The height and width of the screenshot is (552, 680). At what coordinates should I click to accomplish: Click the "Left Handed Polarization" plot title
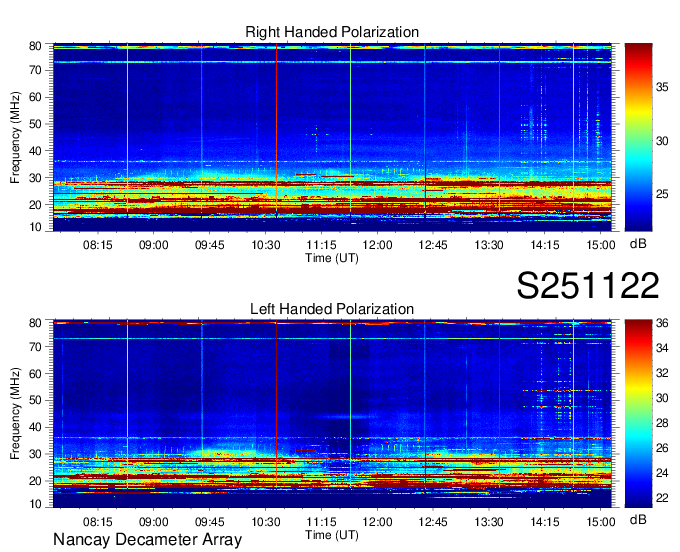click(332, 309)
